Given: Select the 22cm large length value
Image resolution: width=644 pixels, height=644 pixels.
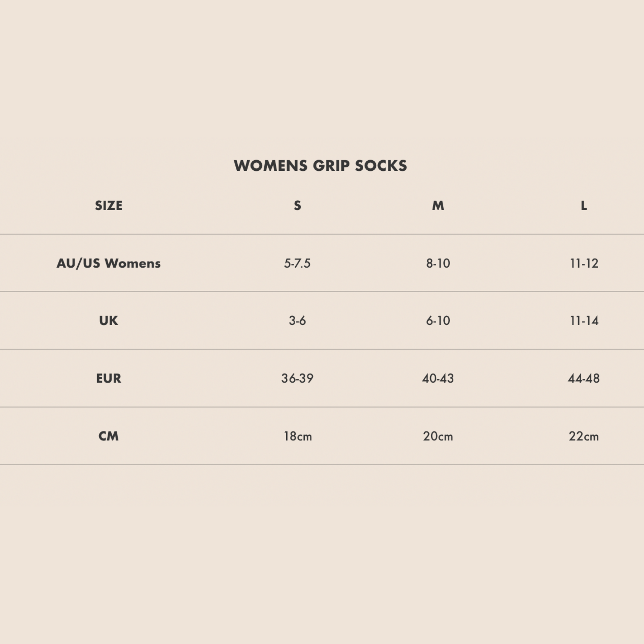Looking at the screenshot, I should [x=584, y=436].
